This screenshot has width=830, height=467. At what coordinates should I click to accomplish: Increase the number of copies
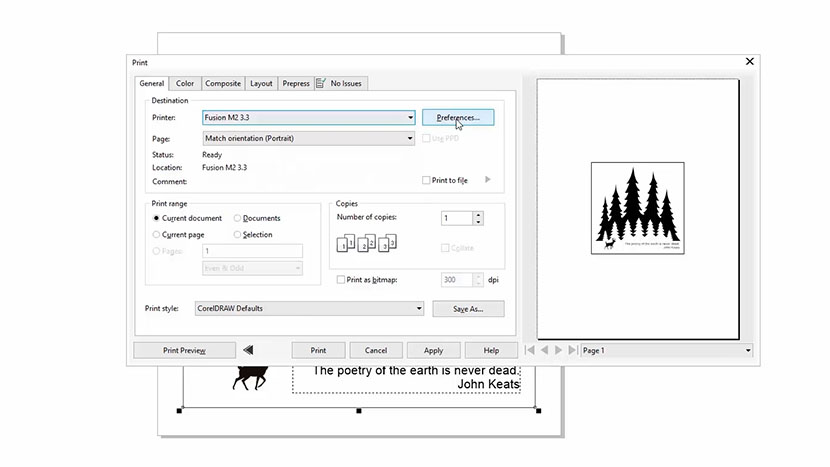click(x=478, y=214)
